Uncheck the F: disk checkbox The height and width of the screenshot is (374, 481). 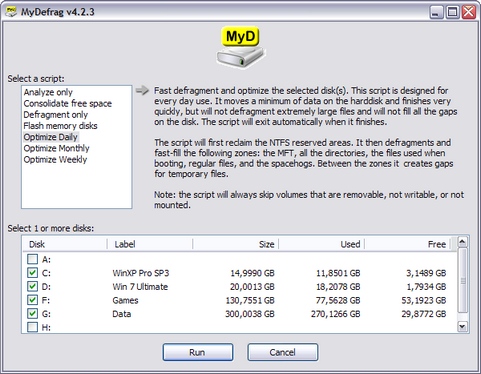click(x=32, y=300)
